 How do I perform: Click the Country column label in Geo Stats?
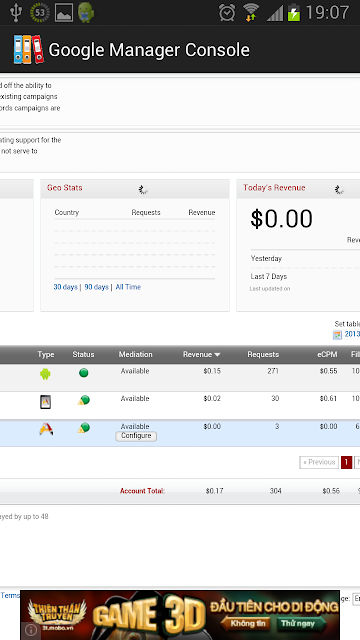[67, 213]
